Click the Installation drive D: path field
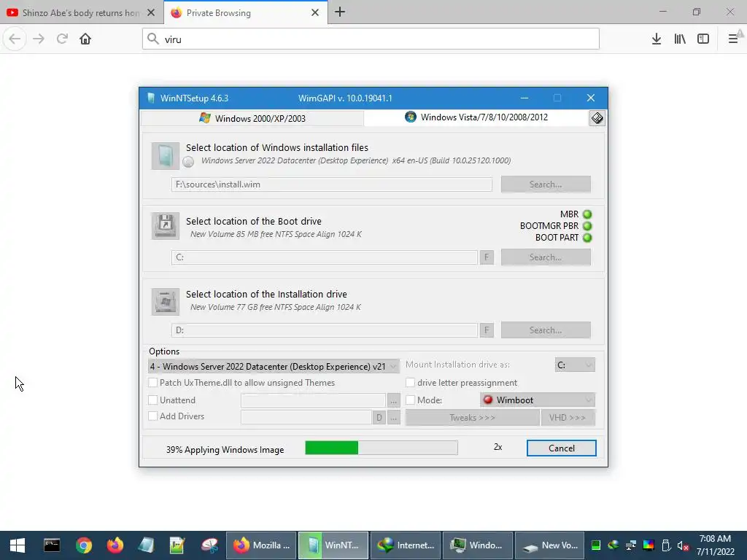 [x=325, y=330]
